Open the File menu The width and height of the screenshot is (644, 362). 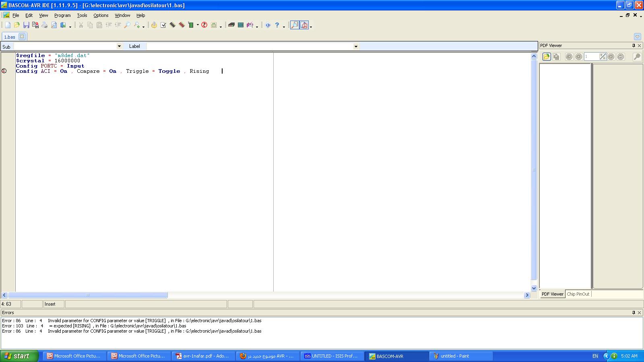16,15
